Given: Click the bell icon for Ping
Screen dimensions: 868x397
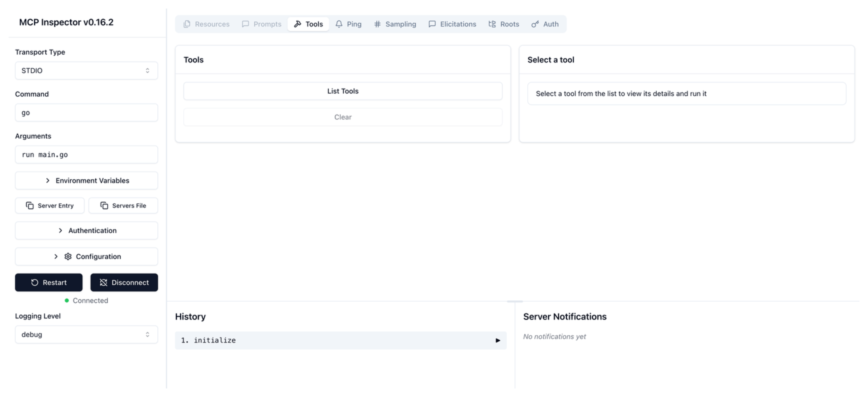Looking at the screenshot, I should point(339,24).
